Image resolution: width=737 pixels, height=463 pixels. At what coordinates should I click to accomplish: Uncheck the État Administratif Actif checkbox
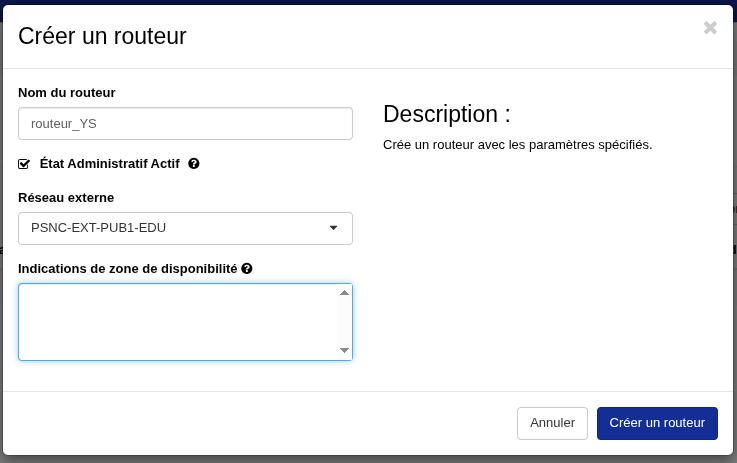24,164
